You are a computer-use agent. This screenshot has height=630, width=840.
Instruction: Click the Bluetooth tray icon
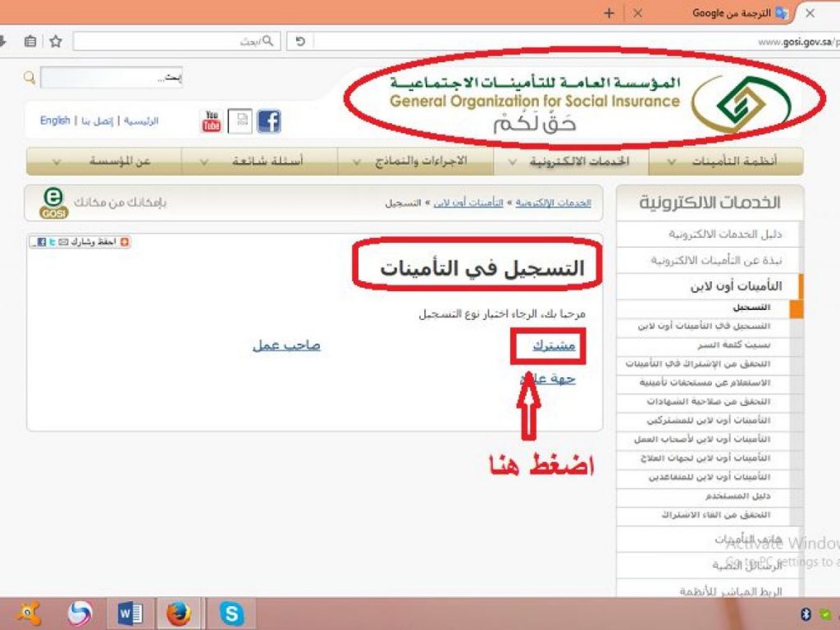pos(806,614)
